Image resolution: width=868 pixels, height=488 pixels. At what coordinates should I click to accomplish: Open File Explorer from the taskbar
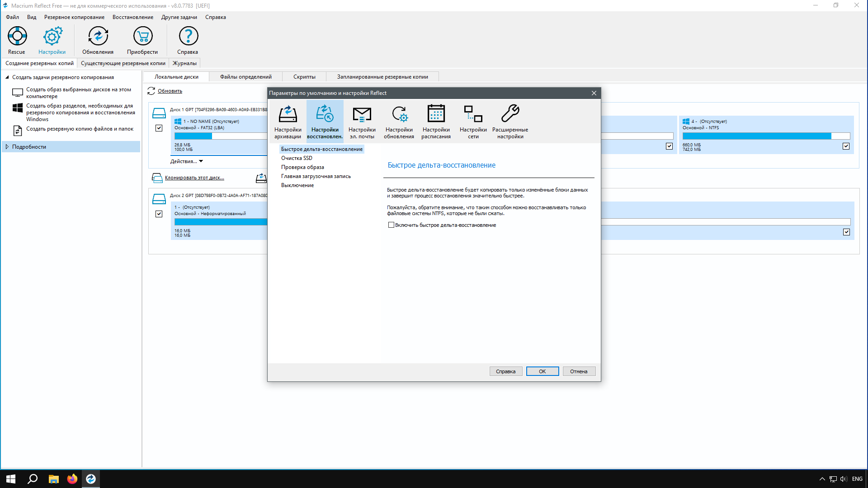click(54, 479)
